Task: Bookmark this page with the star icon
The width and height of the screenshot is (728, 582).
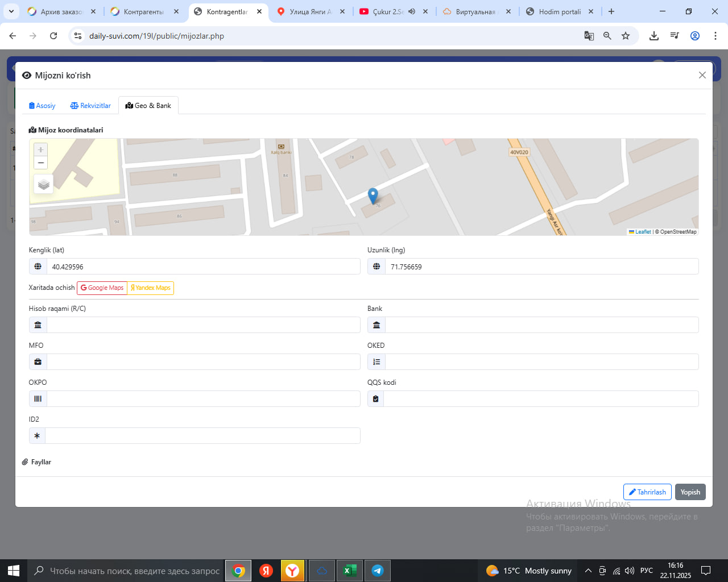Action: tap(626, 36)
